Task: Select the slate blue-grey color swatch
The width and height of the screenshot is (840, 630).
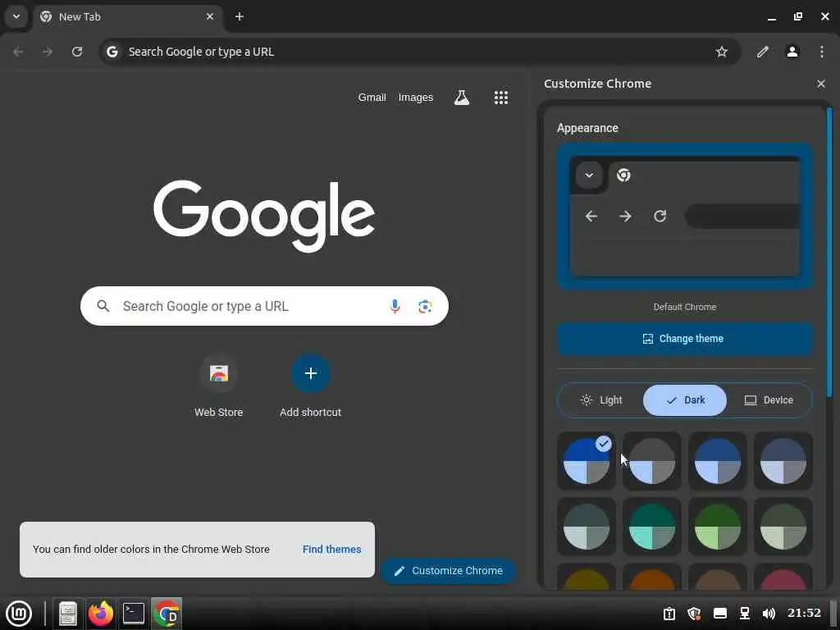Action: click(x=783, y=461)
